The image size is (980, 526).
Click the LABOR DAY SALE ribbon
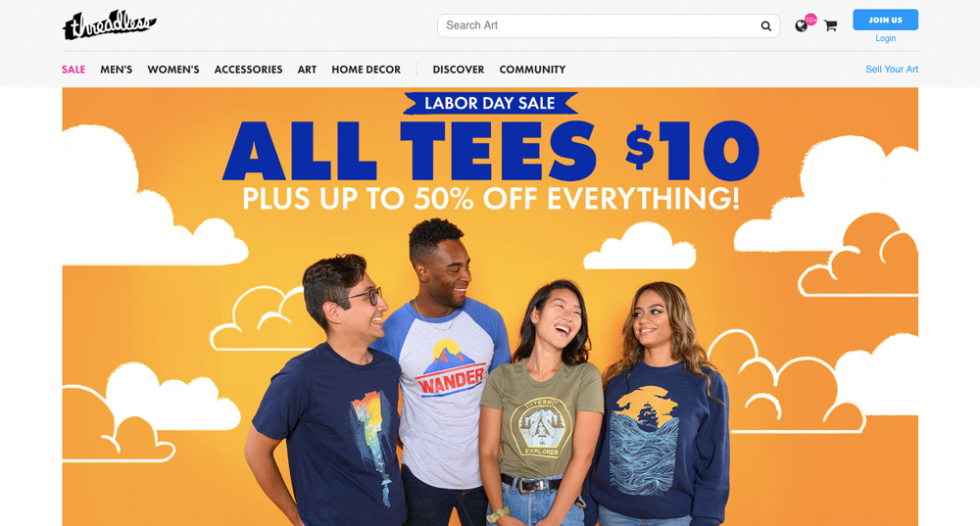tap(490, 103)
